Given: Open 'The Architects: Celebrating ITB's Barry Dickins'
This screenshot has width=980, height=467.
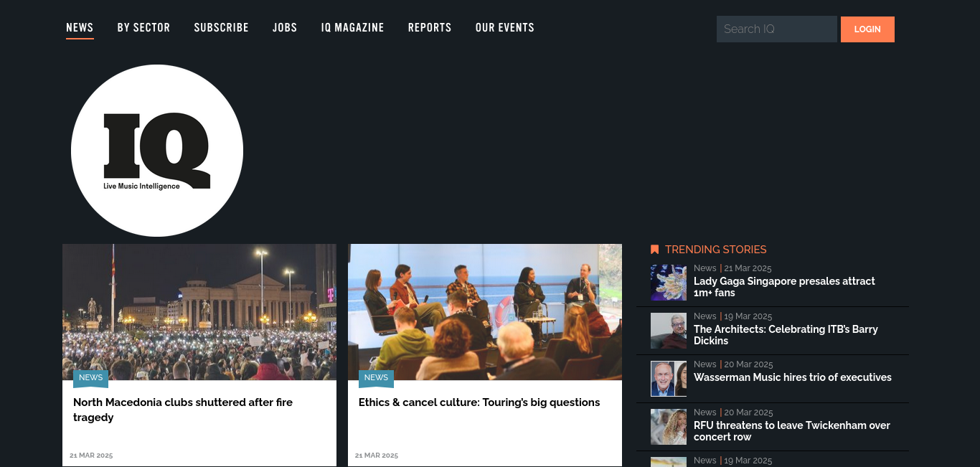Looking at the screenshot, I should click(x=786, y=335).
